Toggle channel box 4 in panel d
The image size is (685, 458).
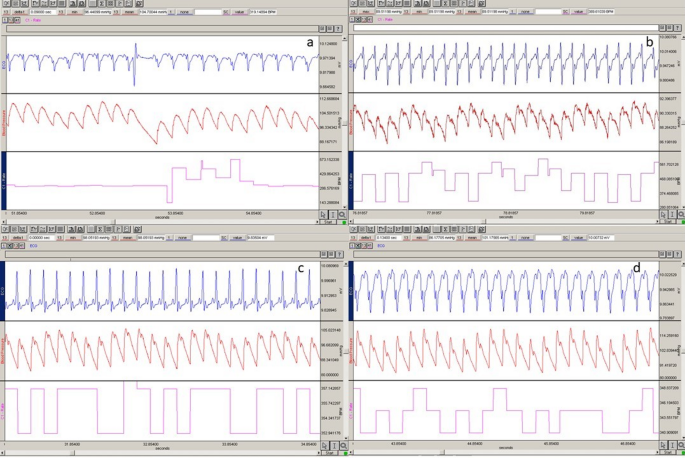coord(370,246)
